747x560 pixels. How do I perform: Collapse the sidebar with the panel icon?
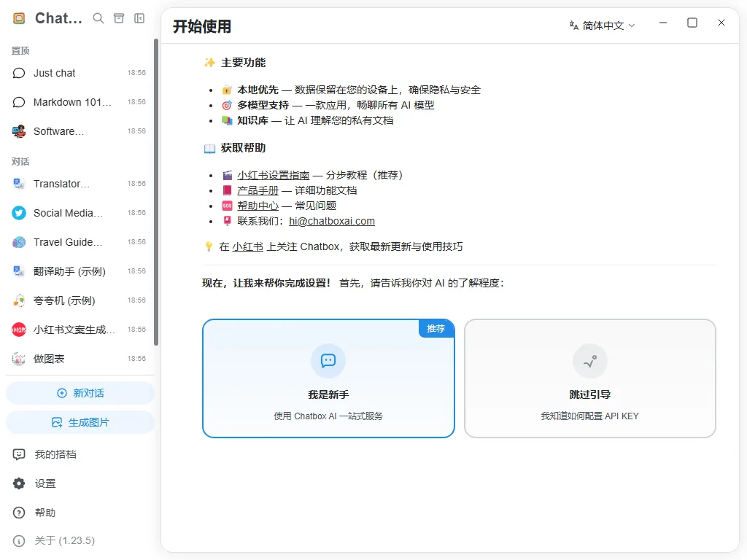pyautogui.click(x=139, y=18)
